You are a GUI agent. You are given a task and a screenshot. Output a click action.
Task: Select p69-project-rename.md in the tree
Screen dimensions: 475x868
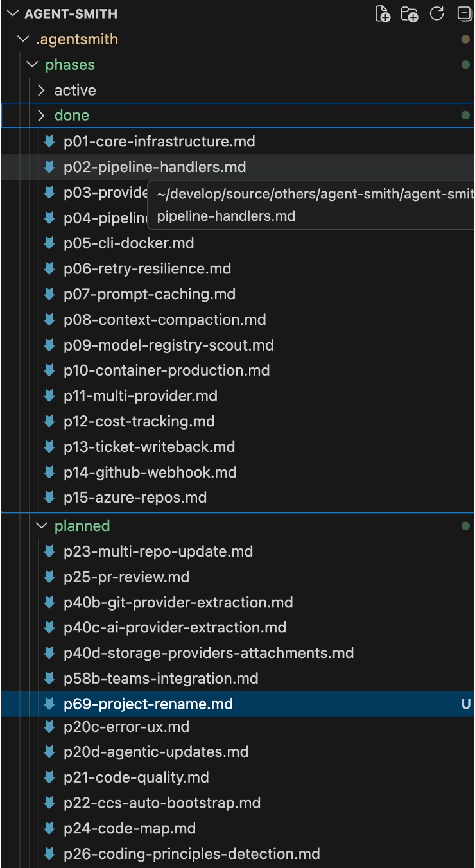[148, 704]
